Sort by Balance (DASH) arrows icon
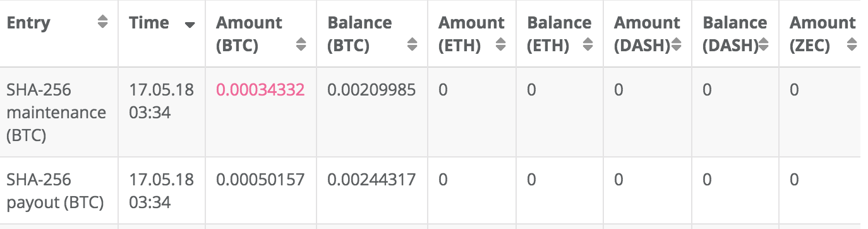 [763, 45]
